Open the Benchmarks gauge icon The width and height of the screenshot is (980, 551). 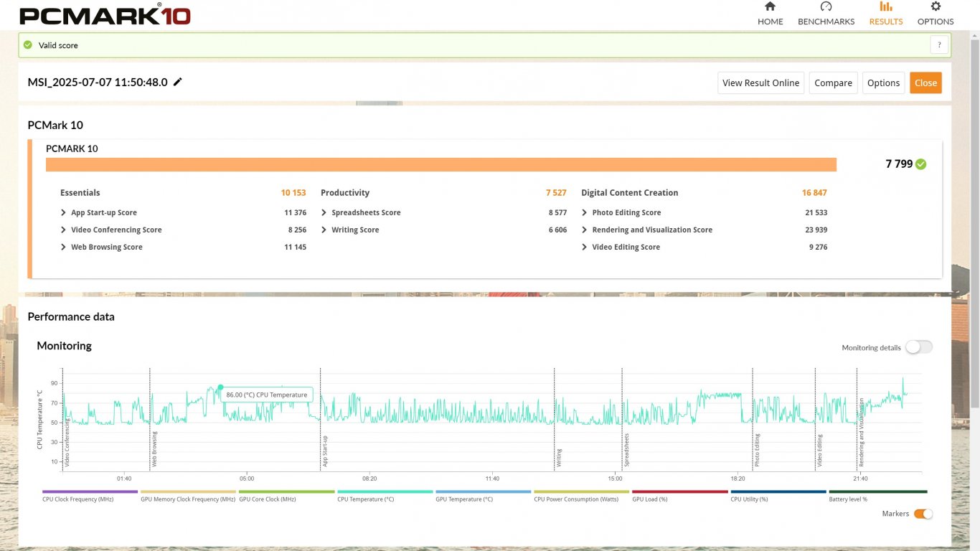pyautogui.click(x=826, y=6)
